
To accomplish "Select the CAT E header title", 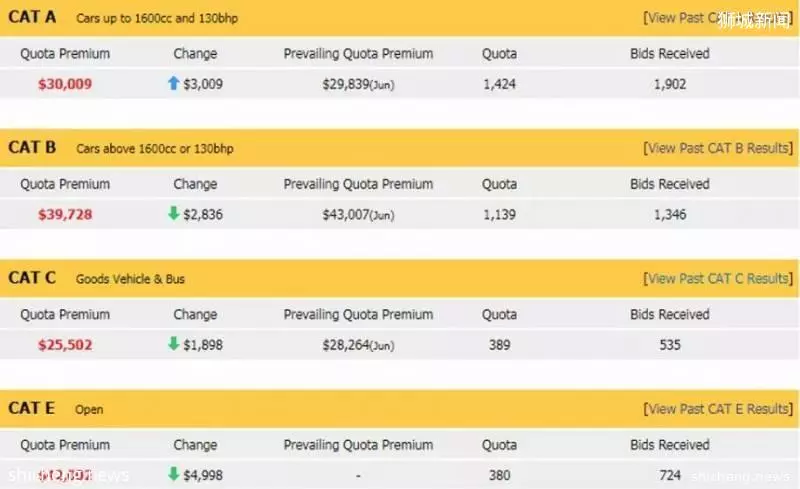I will pos(32,408).
